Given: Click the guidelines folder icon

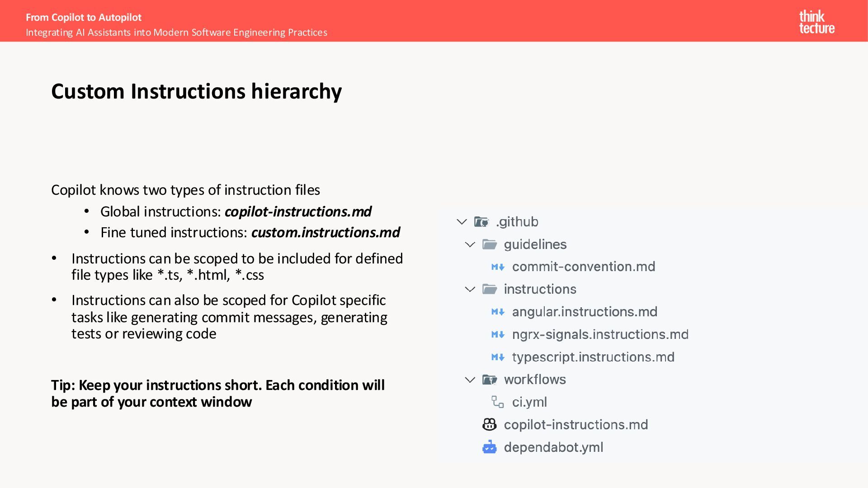Looking at the screenshot, I should tap(489, 244).
